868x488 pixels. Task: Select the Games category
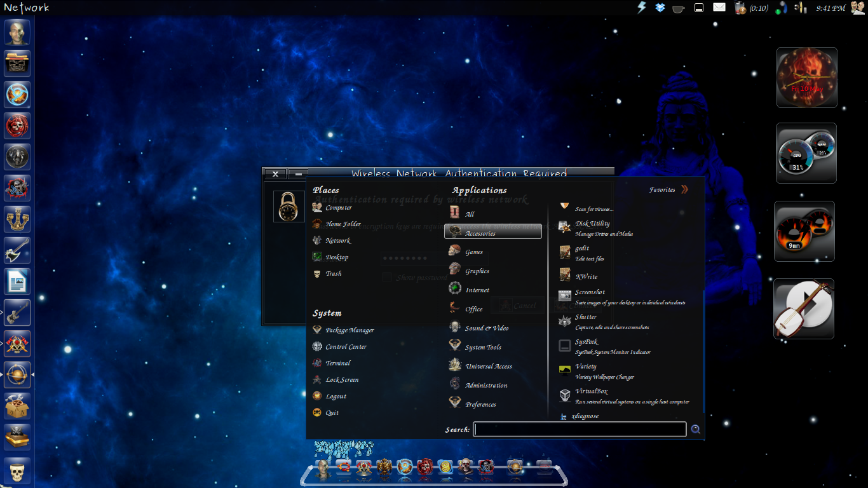click(493, 251)
